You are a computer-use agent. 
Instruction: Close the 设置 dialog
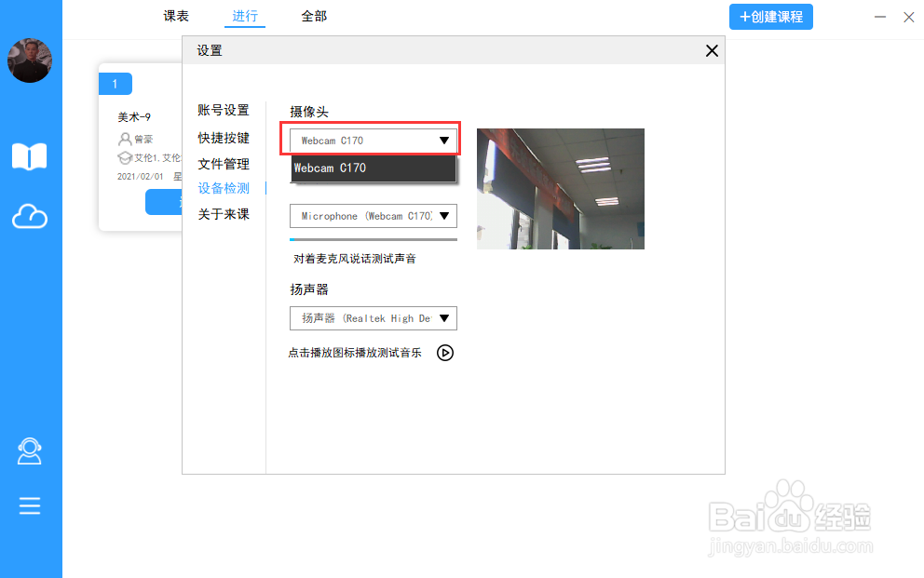712,50
